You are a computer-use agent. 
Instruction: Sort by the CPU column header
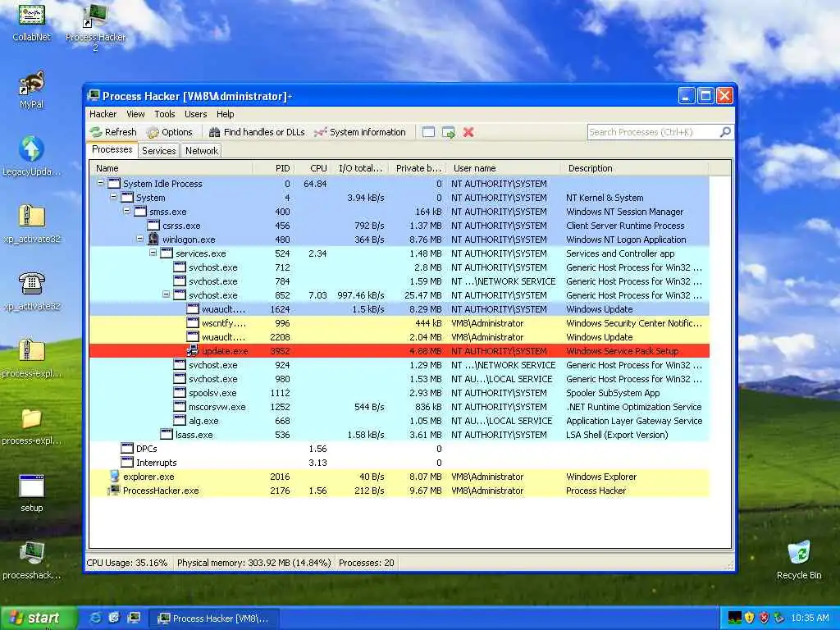pos(313,168)
